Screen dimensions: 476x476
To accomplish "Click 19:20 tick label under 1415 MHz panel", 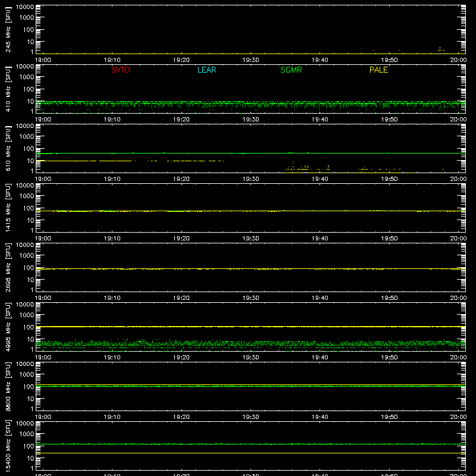I will click(x=181, y=239).
